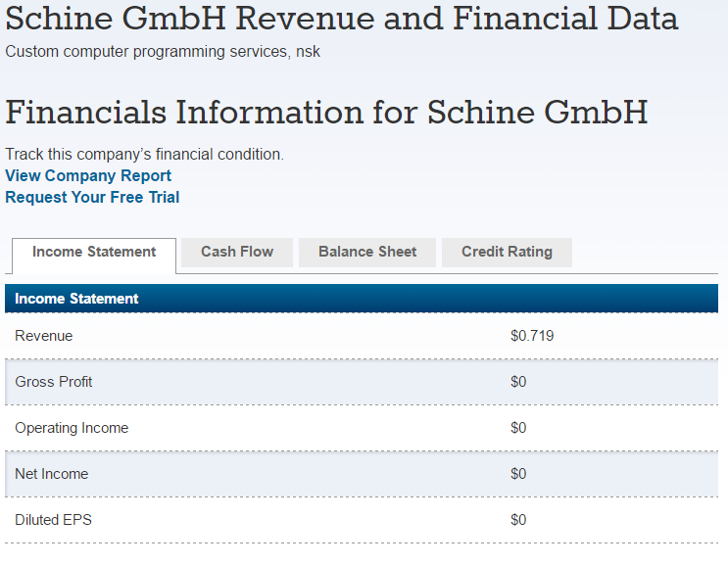This screenshot has width=728, height=566.
Task: Click the Revenue value $0.719
Action: coord(532,336)
